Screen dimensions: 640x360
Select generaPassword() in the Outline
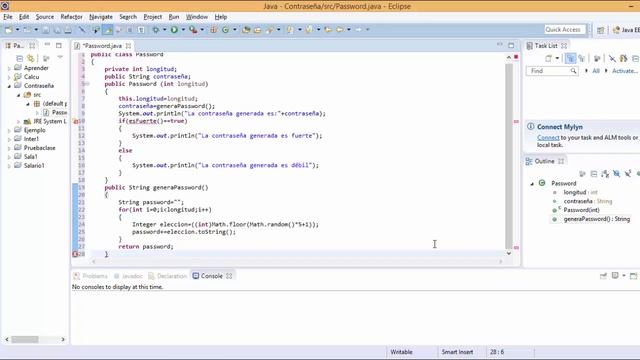(596, 219)
